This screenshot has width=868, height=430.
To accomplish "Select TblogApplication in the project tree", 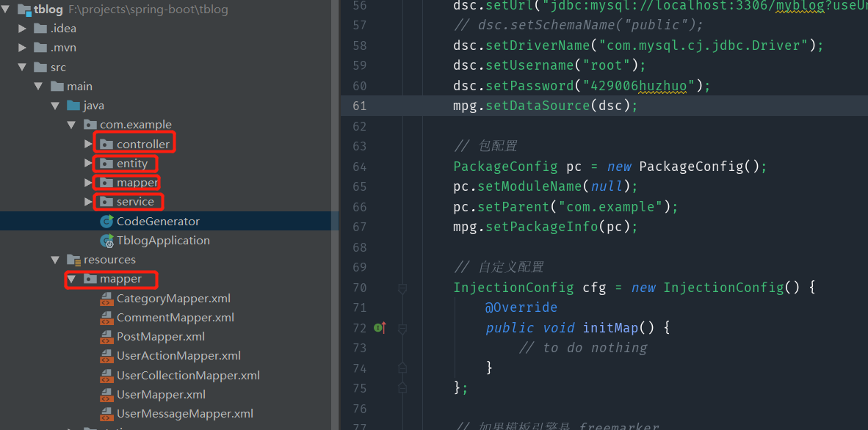I will coord(163,240).
